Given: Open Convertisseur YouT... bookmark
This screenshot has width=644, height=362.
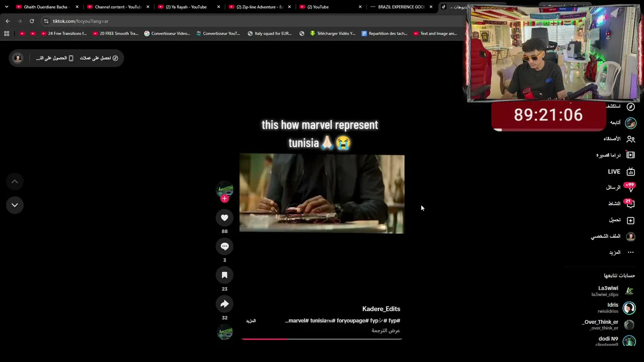Looking at the screenshot, I should click(218, 34).
